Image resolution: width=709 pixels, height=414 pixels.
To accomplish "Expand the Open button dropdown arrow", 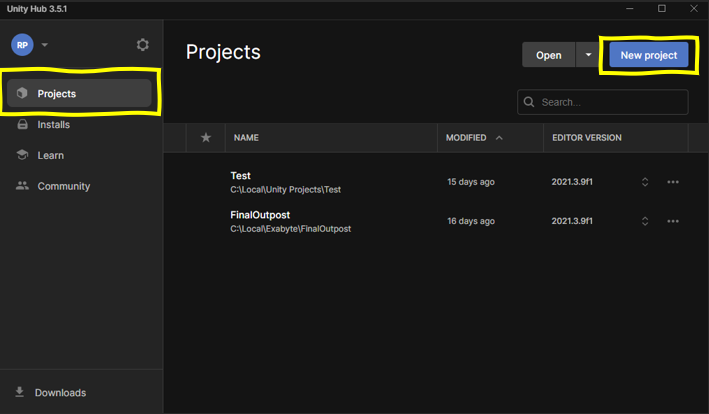I will [x=588, y=55].
